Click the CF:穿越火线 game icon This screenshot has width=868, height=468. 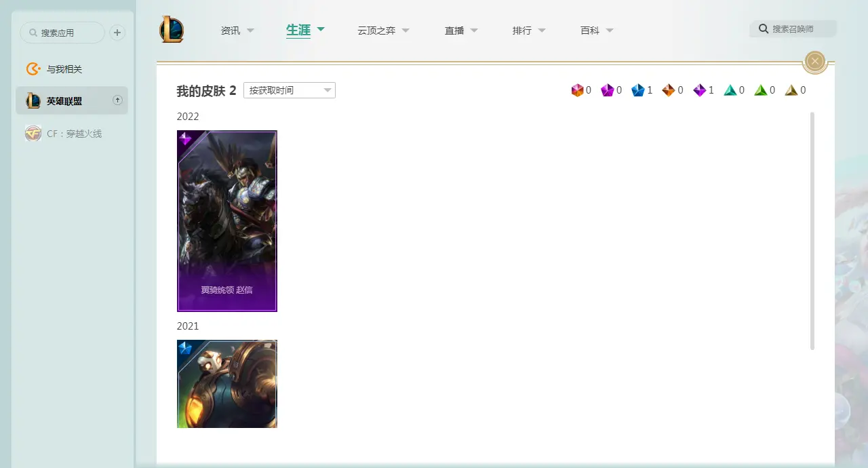click(33, 134)
